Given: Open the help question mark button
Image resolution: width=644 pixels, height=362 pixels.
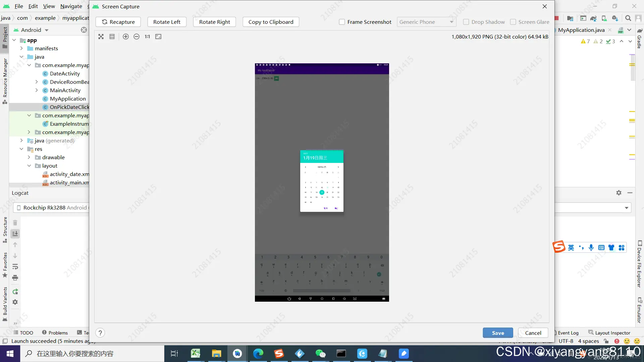Looking at the screenshot, I should point(100,333).
